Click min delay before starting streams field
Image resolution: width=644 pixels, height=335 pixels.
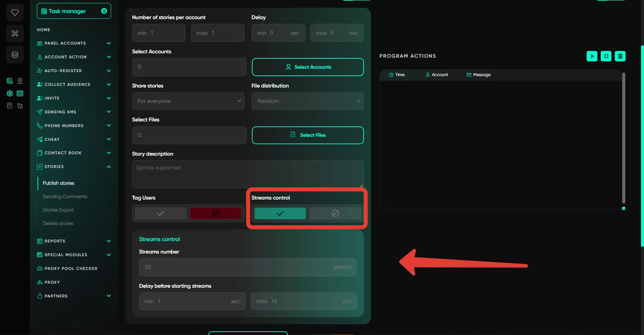[x=192, y=301]
